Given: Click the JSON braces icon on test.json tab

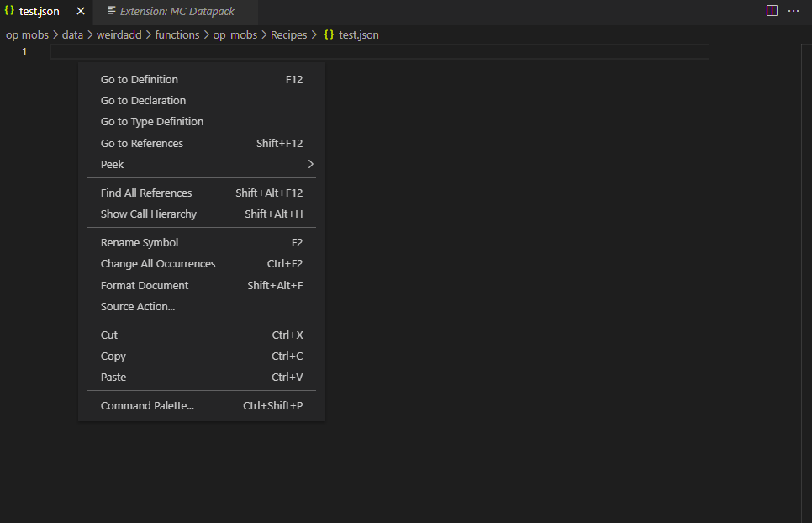Looking at the screenshot, I should [13, 11].
